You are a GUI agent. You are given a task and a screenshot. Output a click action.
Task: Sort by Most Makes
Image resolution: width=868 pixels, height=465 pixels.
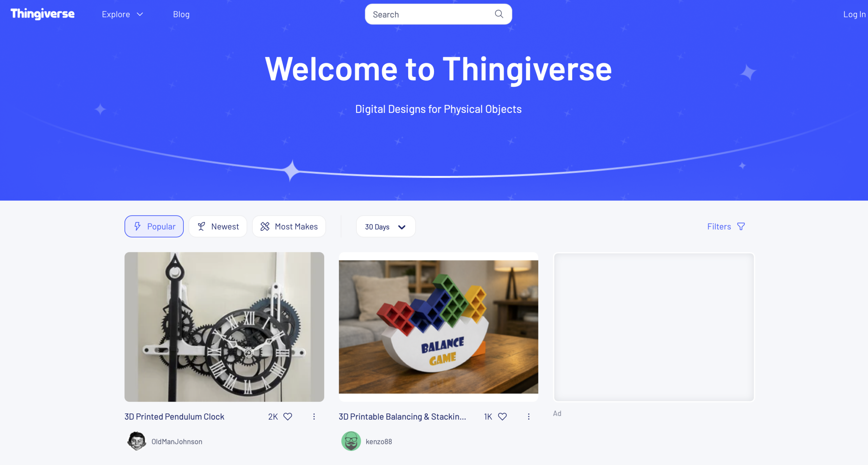pos(289,226)
